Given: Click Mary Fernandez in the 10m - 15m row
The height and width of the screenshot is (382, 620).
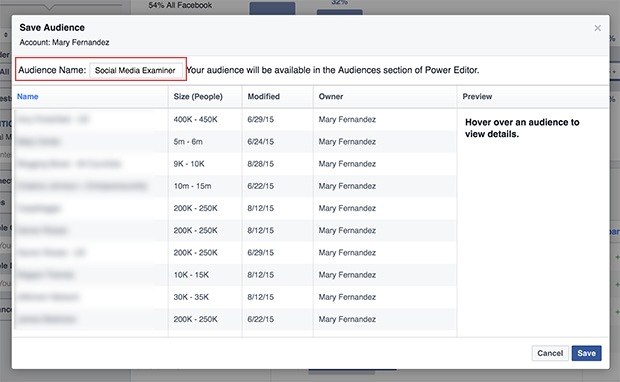Looking at the screenshot, I should tap(347, 186).
